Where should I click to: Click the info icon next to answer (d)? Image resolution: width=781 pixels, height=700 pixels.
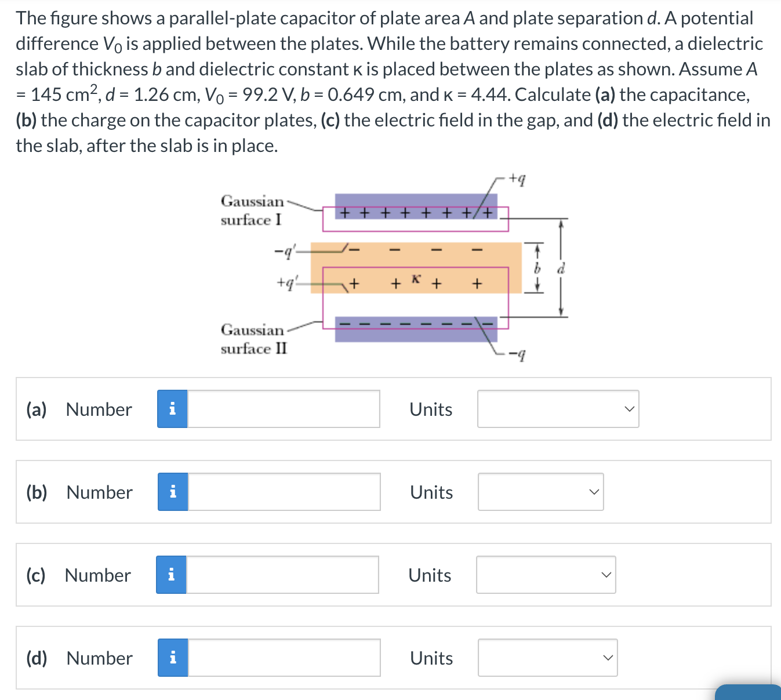click(x=172, y=658)
